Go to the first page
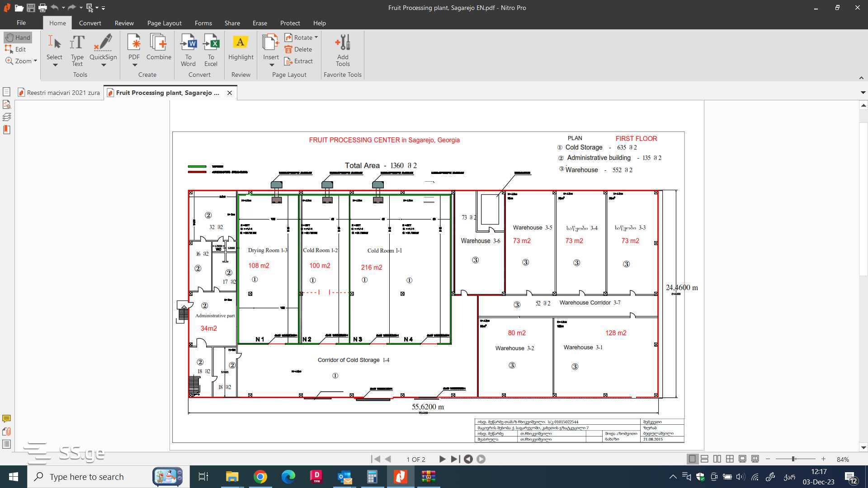The height and width of the screenshot is (488, 868). click(375, 459)
